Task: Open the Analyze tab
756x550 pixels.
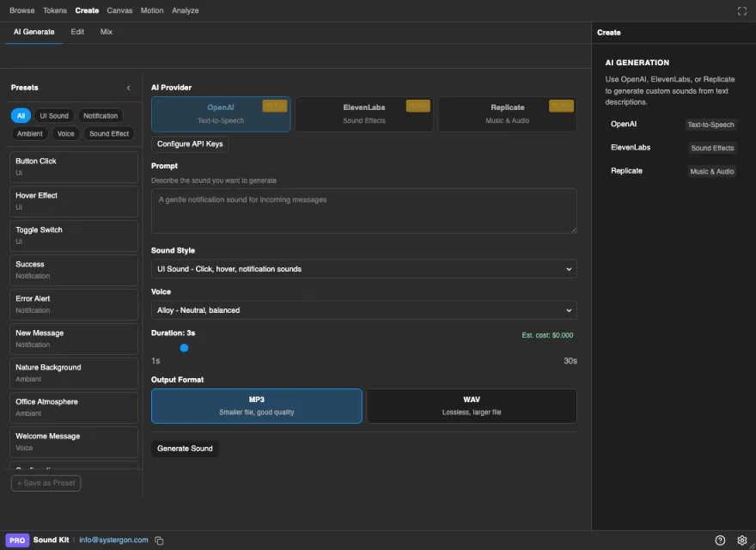Action: pos(186,10)
